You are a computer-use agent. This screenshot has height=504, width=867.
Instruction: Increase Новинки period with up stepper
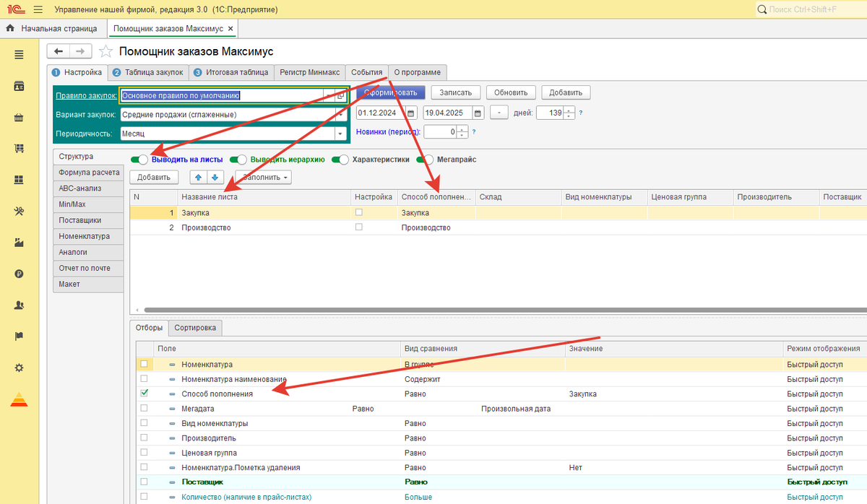pos(462,129)
